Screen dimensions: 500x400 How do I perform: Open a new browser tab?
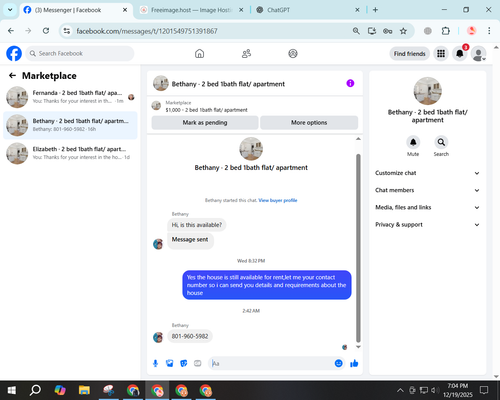[375, 10]
